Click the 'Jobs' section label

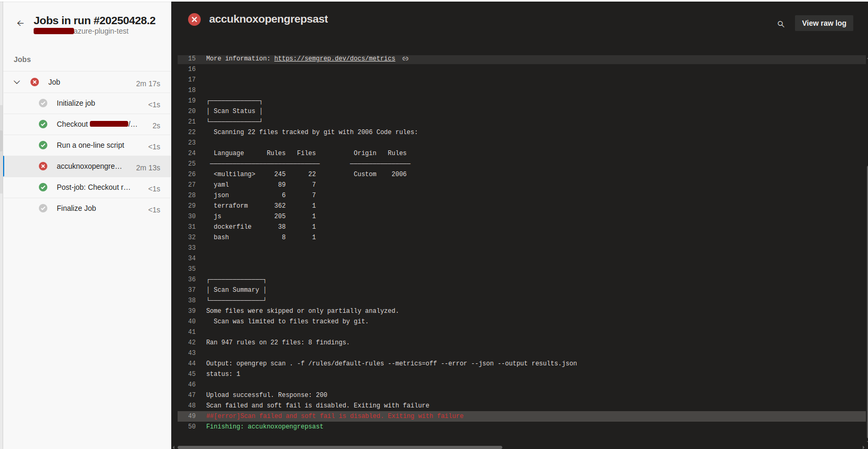click(x=22, y=59)
